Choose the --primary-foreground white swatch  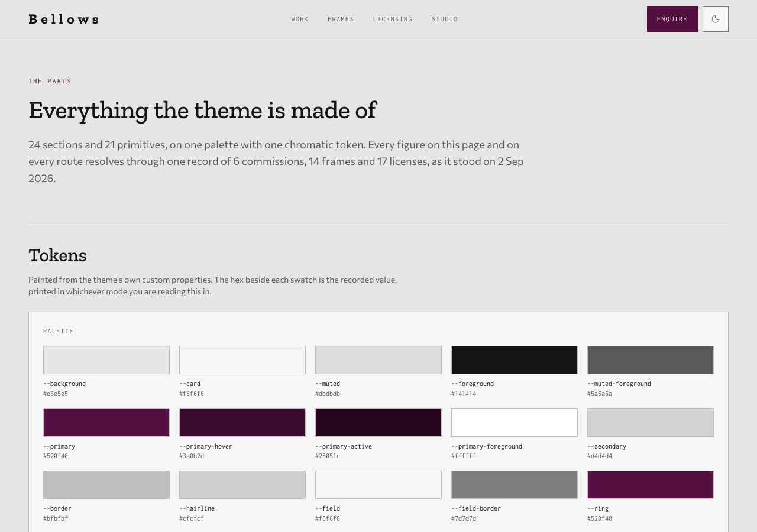pos(515,423)
